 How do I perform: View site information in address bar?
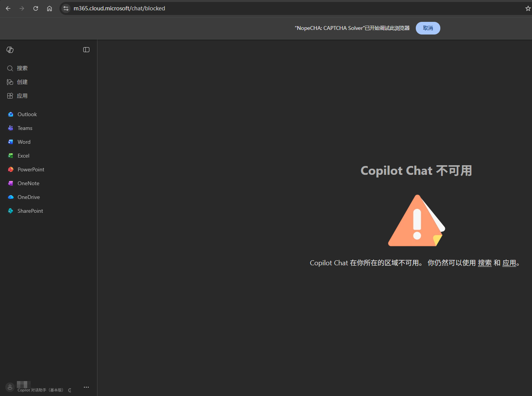(66, 8)
